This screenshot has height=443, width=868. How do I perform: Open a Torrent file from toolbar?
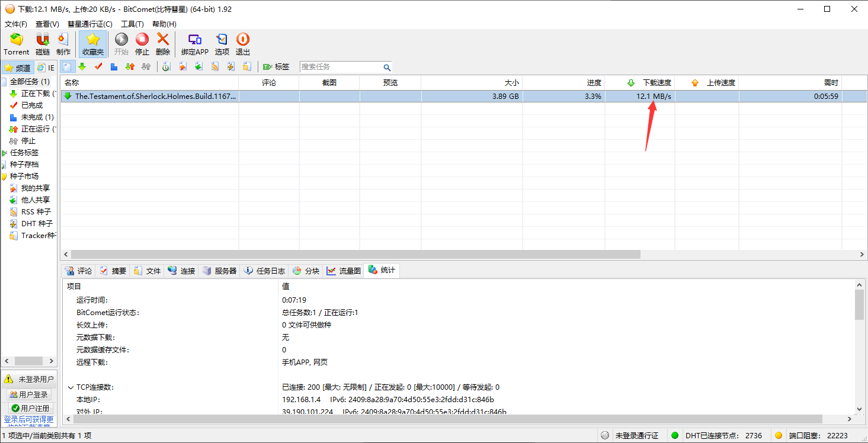(x=17, y=44)
